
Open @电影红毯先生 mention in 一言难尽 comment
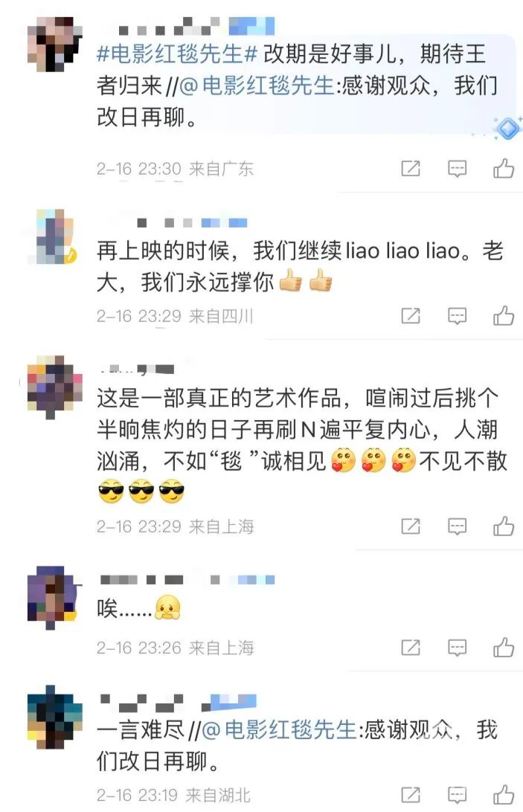[280, 729]
